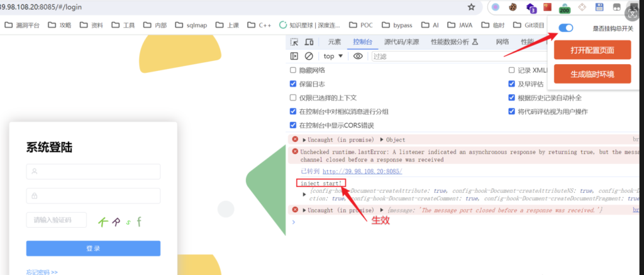Toggle the device toolbar icon
The height and width of the screenshot is (275, 644).
[309, 42]
